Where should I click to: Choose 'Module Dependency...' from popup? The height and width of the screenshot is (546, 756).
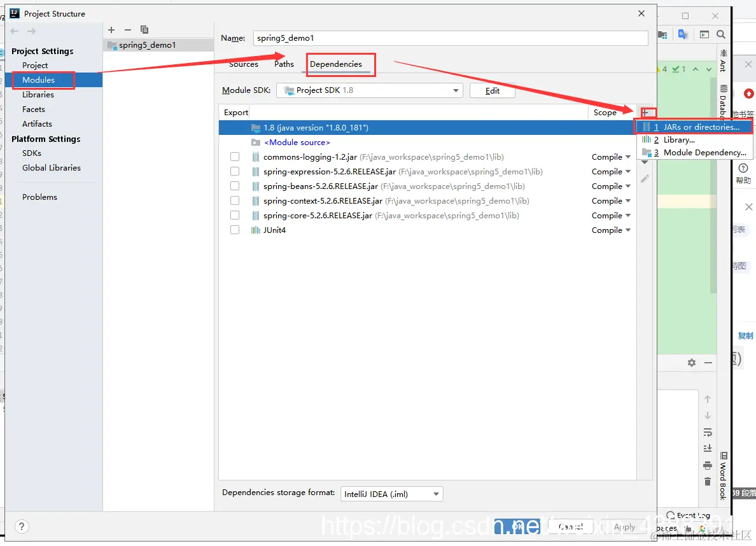click(x=694, y=153)
